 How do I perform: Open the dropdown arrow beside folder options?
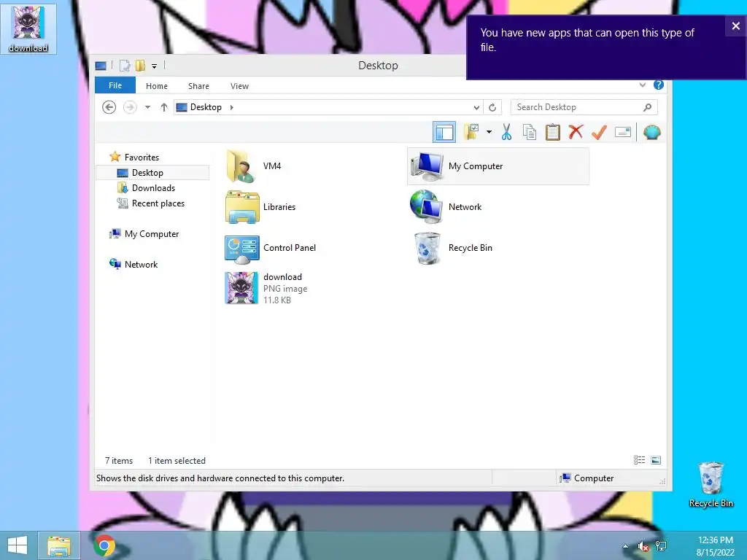pos(489,132)
